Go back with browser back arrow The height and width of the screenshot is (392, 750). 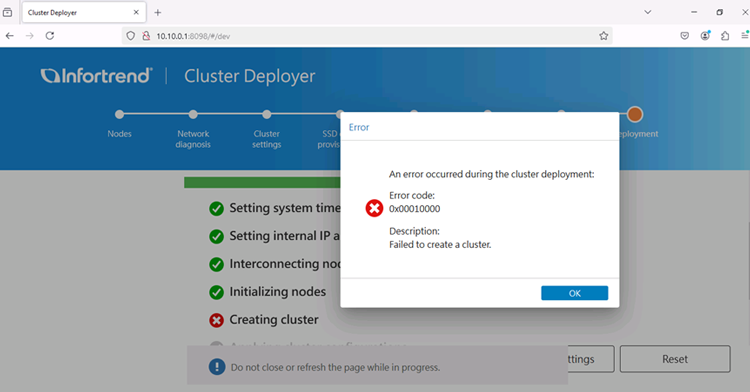(10, 36)
